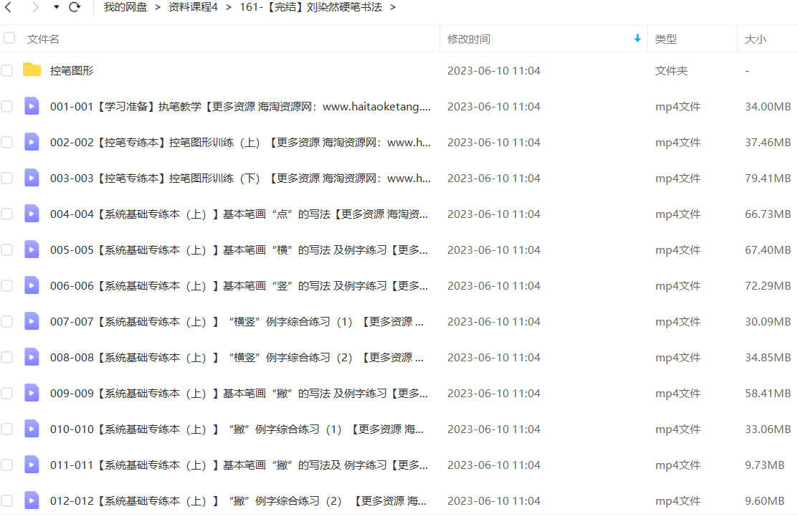Image resolution: width=798 pixels, height=532 pixels.
Task: Click video icon of 005-005 file
Action: pos(32,250)
